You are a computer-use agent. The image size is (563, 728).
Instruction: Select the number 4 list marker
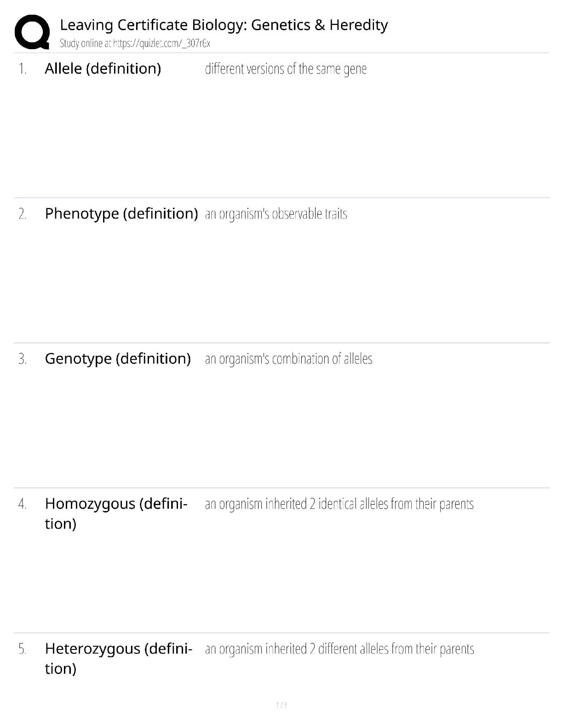point(23,504)
